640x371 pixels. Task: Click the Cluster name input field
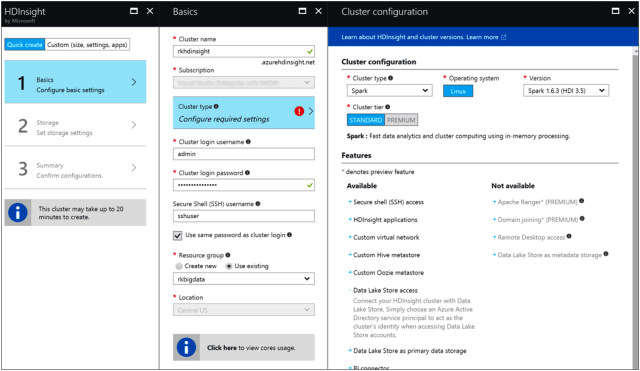244,51
